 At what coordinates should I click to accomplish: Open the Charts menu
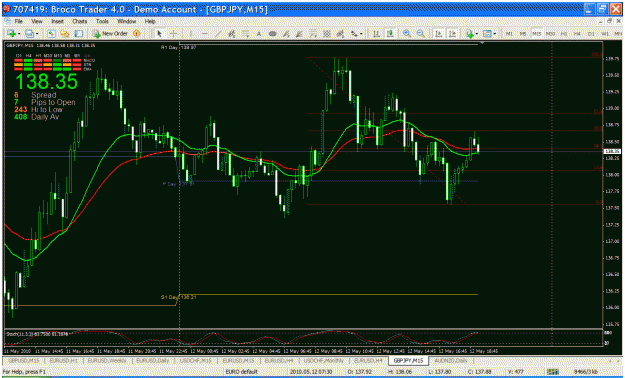pos(80,21)
